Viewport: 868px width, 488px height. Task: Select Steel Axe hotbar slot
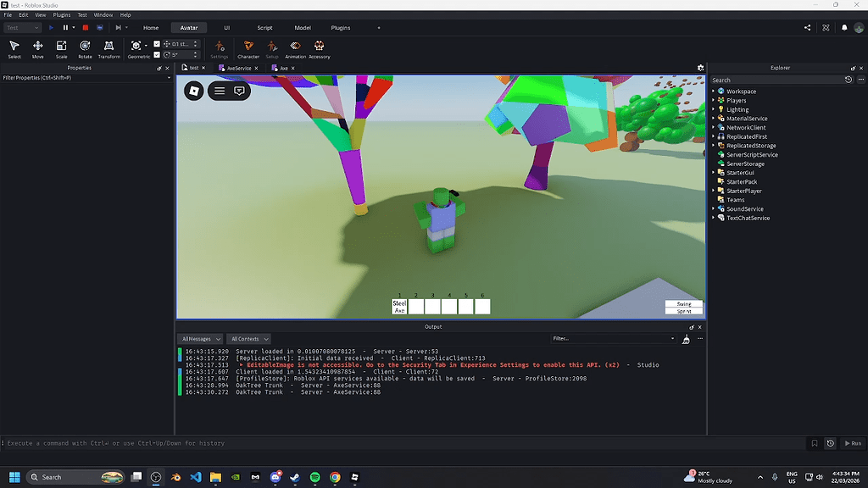pos(399,307)
